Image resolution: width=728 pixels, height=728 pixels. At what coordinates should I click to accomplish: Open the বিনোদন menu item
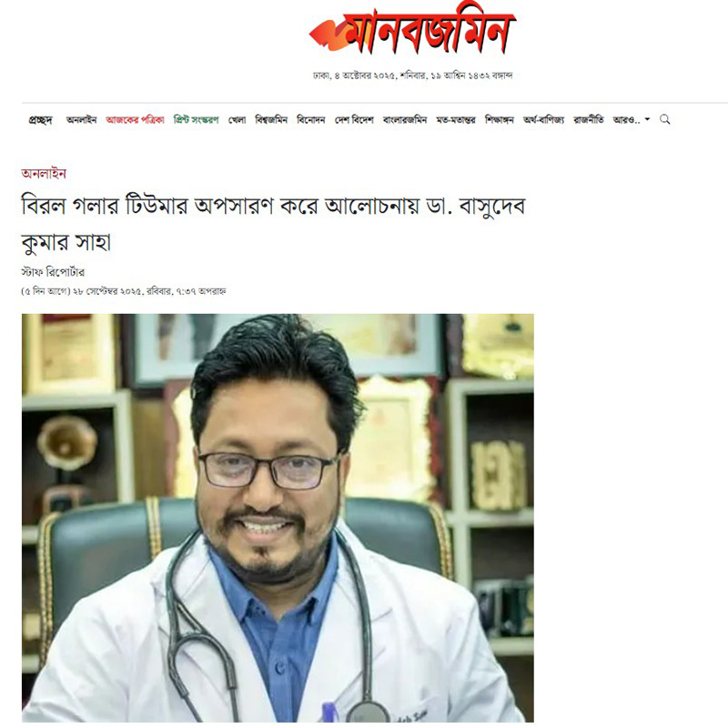pos(310,120)
